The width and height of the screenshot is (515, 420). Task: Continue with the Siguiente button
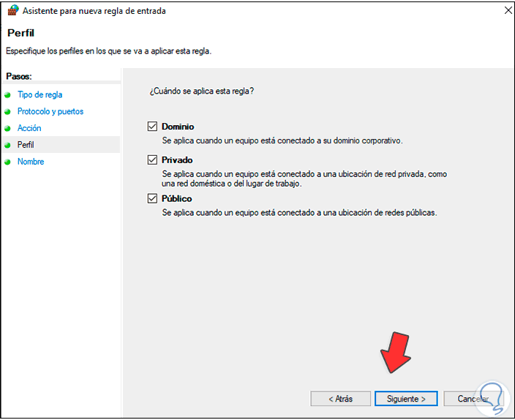pos(406,399)
